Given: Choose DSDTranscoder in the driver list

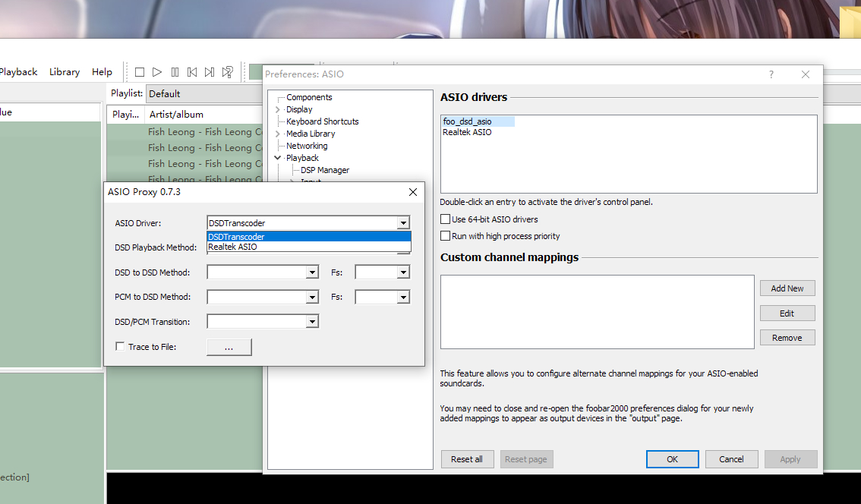Looking at the screenshot, I should click(x=308, y=237).
